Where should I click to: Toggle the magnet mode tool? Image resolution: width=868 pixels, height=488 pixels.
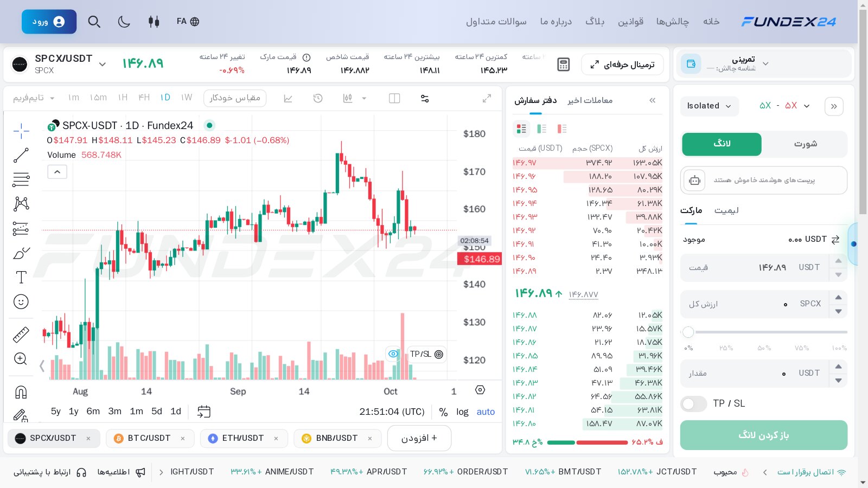[x=21, y=391]
